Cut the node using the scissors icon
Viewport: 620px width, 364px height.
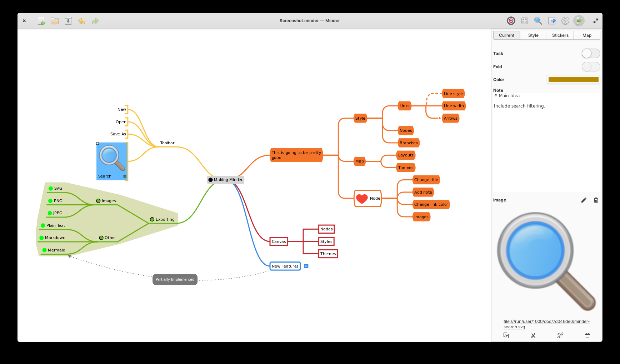tap(533, 335)
